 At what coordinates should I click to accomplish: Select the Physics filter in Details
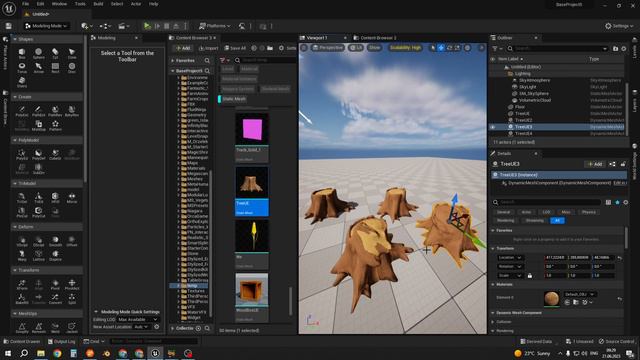(589, 212)
